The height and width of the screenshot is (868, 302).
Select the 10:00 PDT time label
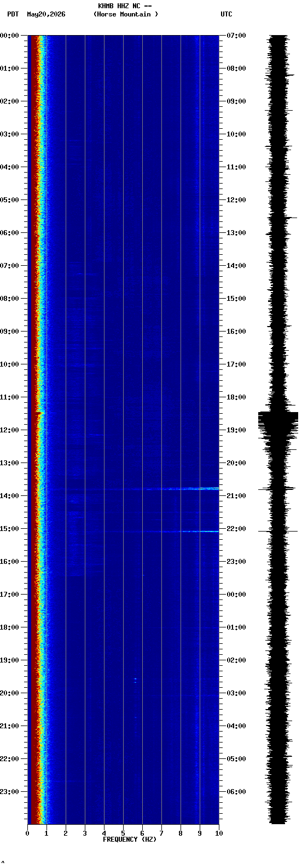tap(9, 364)
